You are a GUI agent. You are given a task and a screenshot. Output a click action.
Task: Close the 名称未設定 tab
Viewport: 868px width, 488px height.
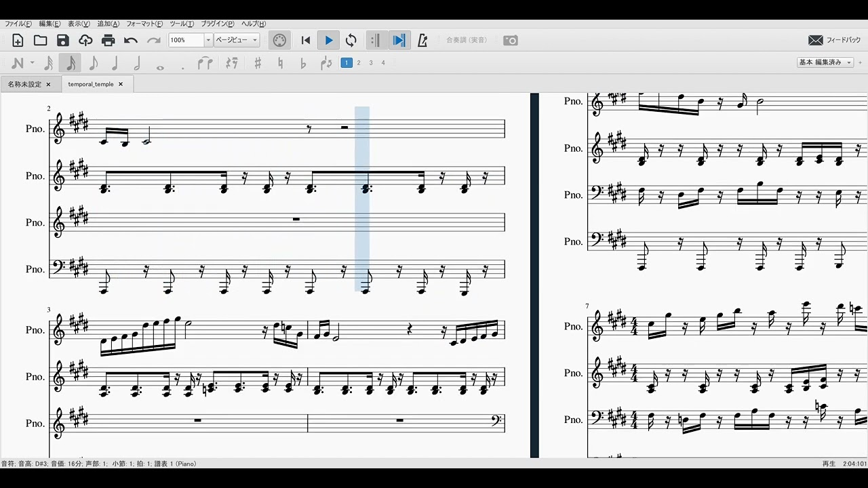[x=48, y=84]
